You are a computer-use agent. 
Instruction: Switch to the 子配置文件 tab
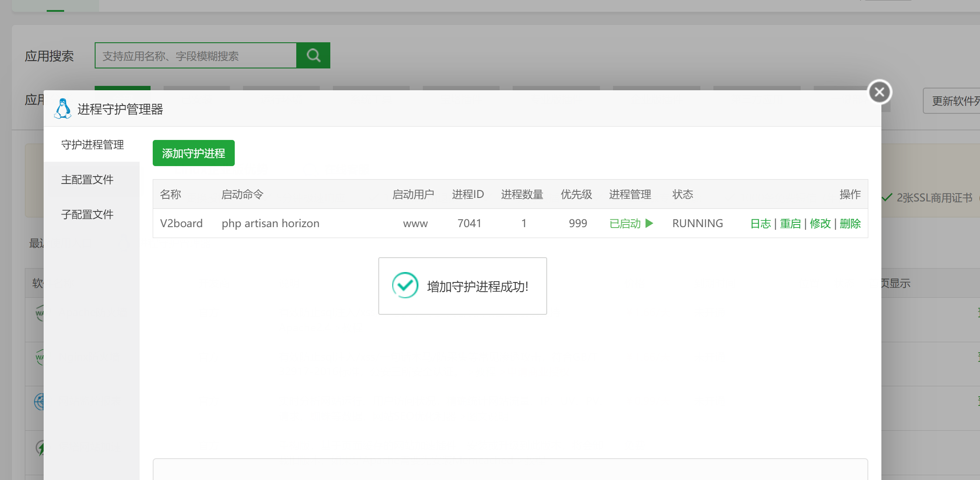coord(87,214)
